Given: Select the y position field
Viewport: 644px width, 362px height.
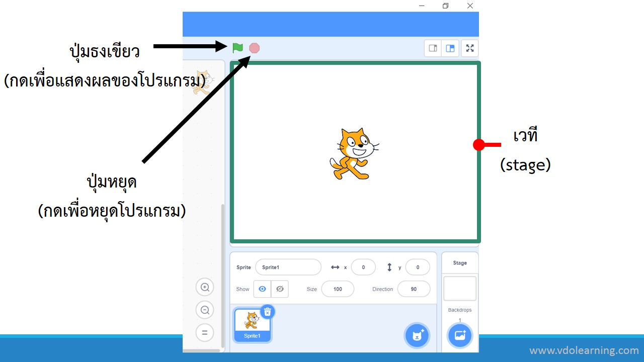Looking at the screenshot, I should [418, 267].
